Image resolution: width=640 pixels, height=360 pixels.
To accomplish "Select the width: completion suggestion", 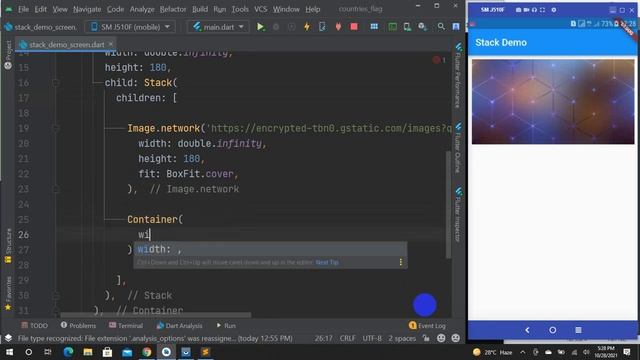I will (270, 249).
